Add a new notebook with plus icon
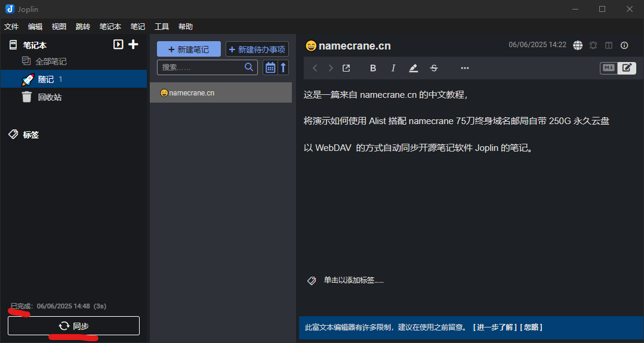The height and width of the screenshot is (343, 644). (134, 44)
